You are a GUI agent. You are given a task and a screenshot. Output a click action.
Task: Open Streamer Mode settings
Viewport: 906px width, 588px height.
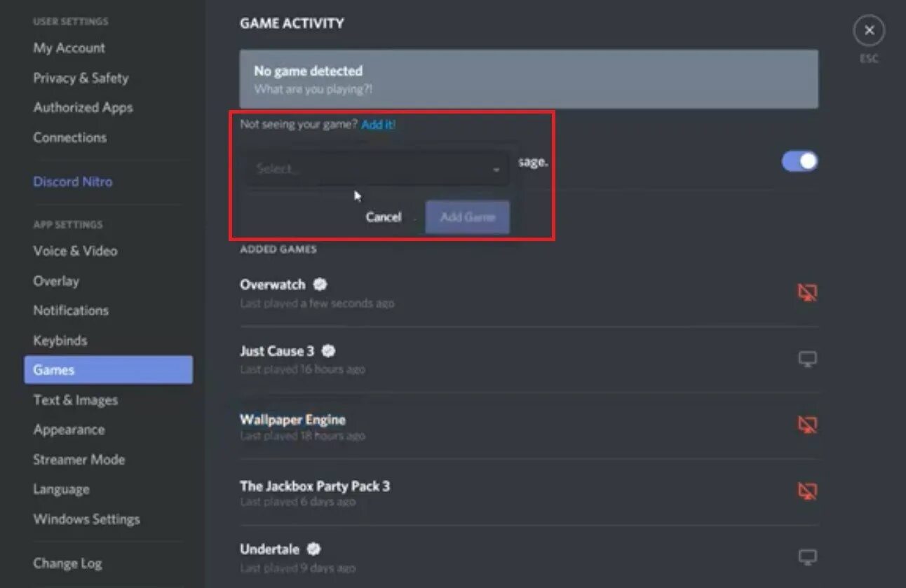tap(79, 460)
